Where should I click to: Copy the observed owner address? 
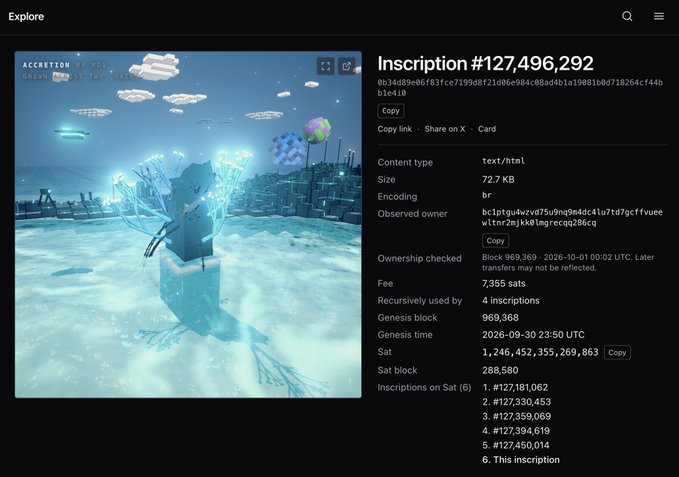(x=495, y=241)
